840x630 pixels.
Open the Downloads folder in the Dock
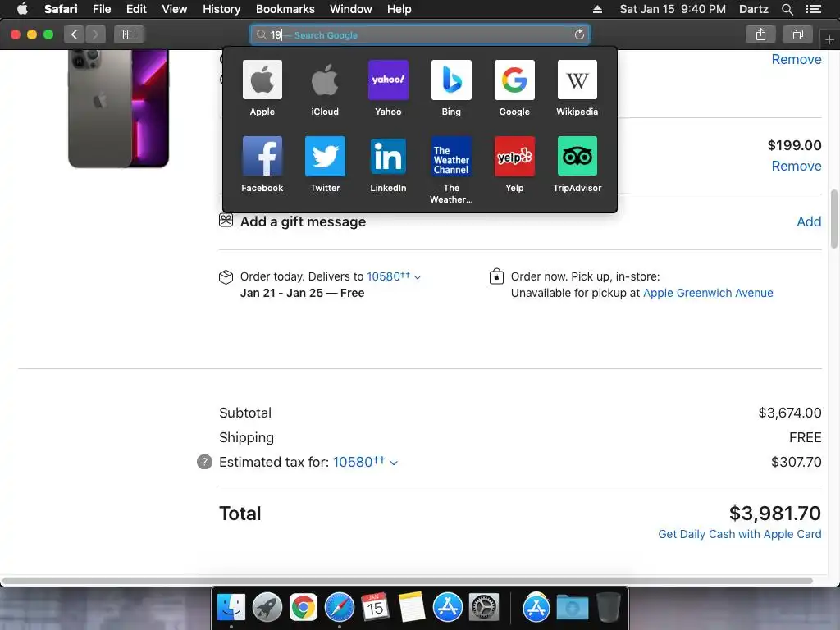pos(572,608)
